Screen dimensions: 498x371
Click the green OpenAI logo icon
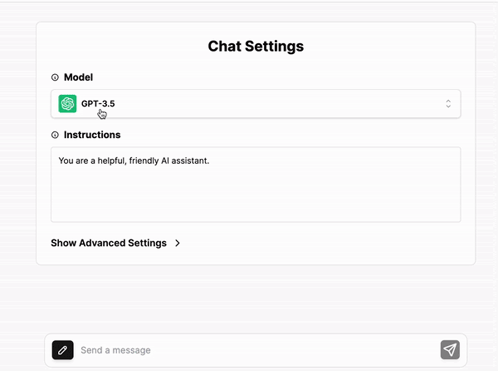pos(67,104)
